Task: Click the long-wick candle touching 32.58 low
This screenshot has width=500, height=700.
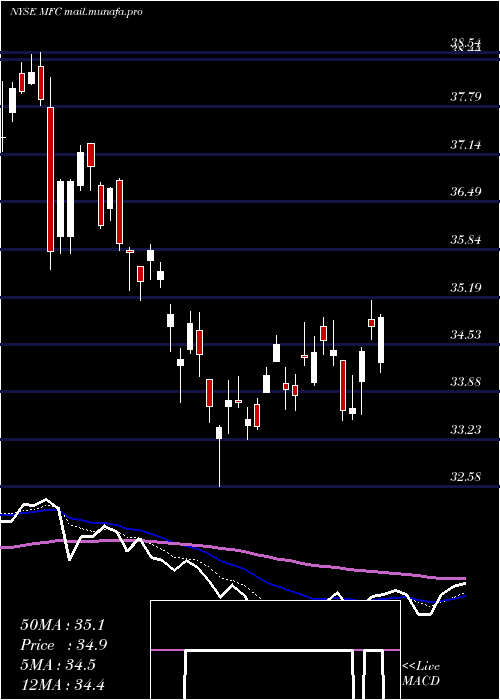Action: click(x=219, y=455)
